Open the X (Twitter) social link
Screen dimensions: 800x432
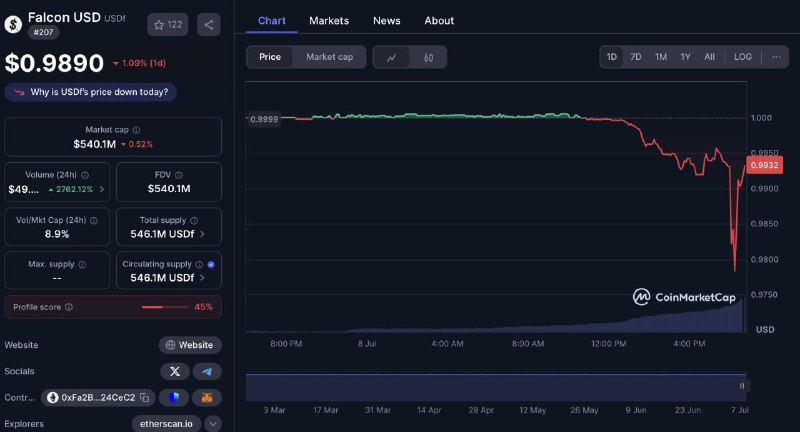point(174,371)
